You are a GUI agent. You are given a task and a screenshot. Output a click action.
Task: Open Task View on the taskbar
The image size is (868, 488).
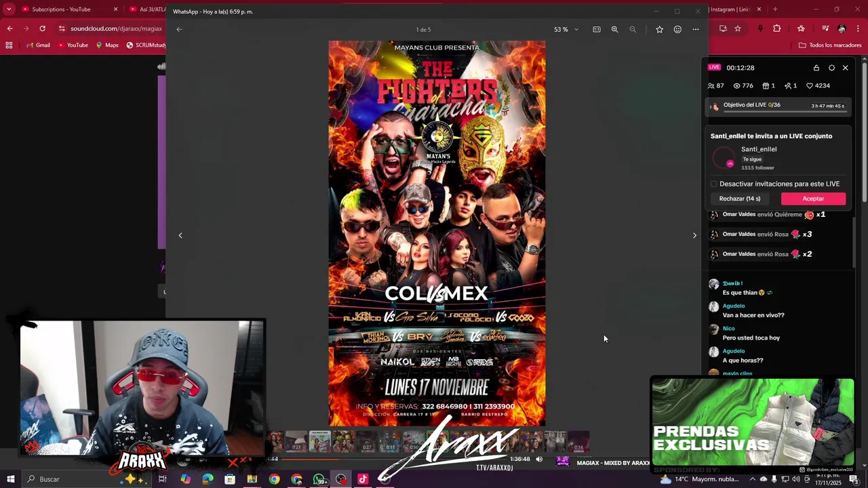162,479
